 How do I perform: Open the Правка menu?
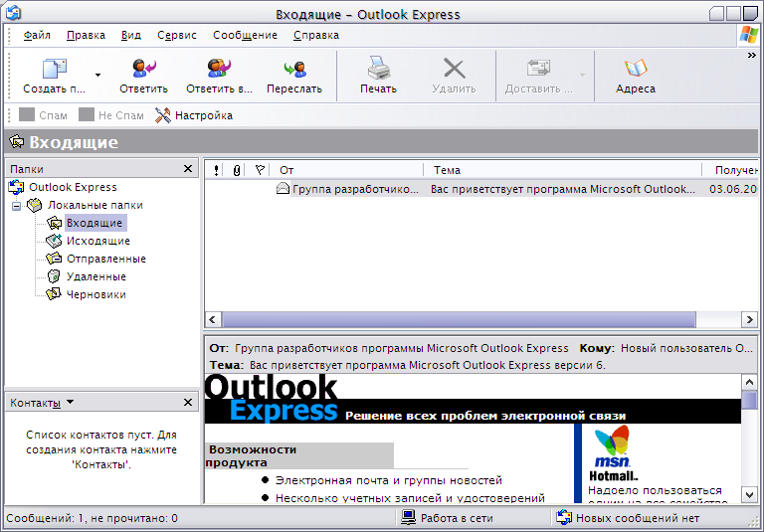point(86,35)
